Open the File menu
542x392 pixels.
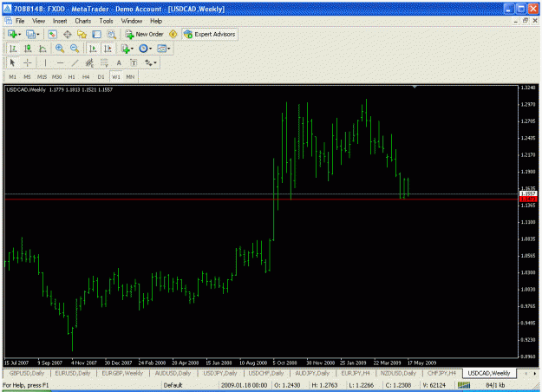click(x=20, y=21)
